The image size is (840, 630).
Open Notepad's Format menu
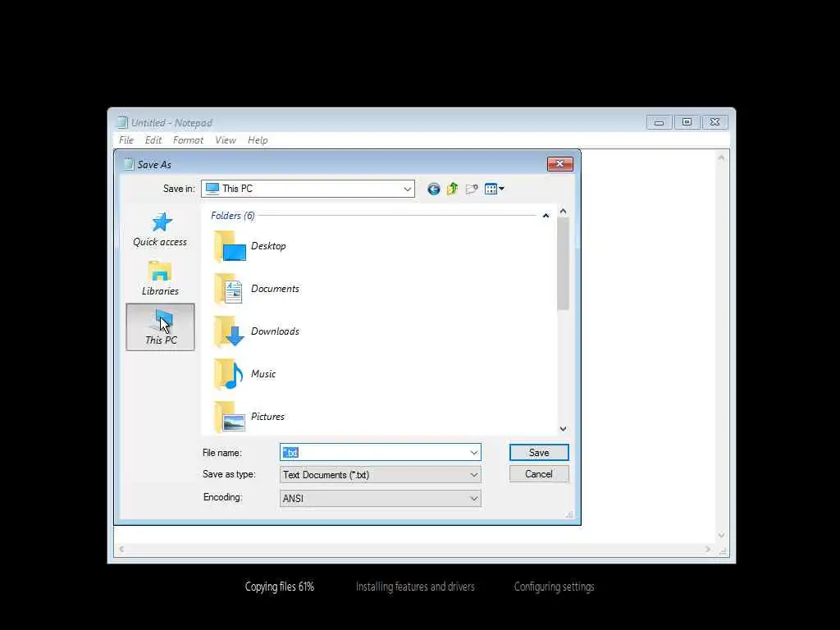click(x=188, y=140)
